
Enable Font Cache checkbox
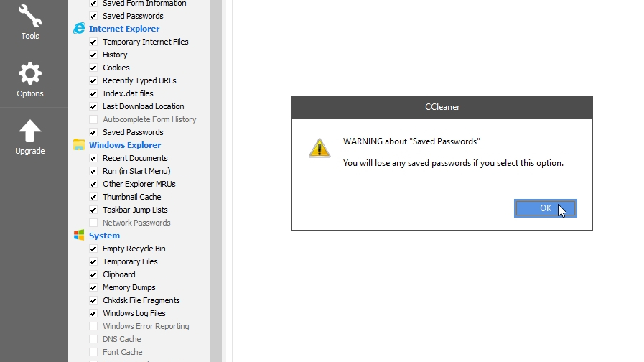93,352
